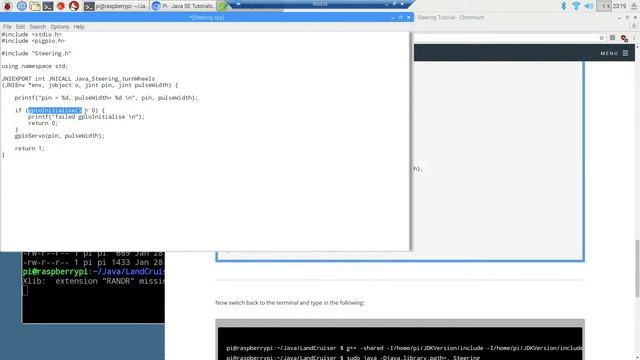The height and width of the screenshot is (360, 640).
Task: Click the 23:19 clock
Action: pyautogui.click(x=619, y=6)
